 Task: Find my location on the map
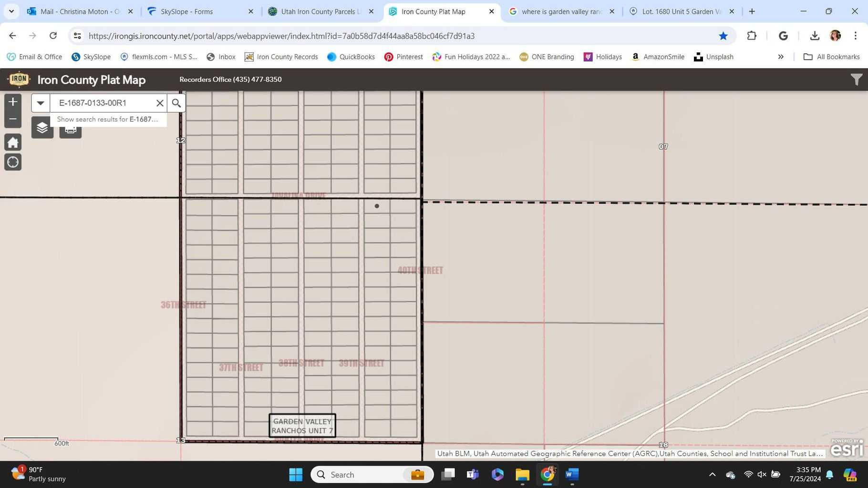[13, 162]
